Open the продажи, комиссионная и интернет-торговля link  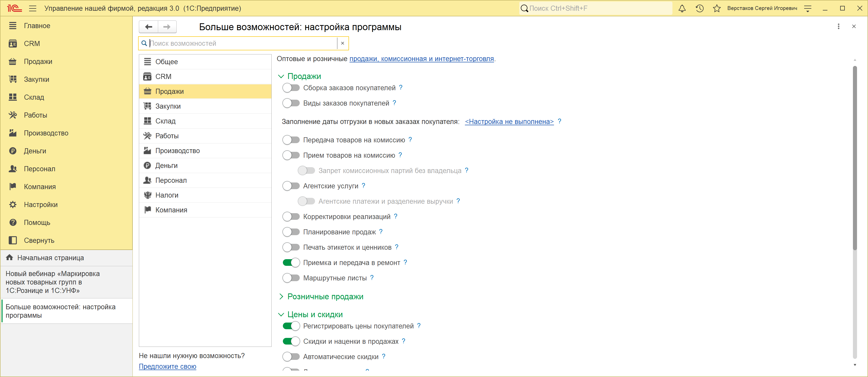tap(421, 59)
